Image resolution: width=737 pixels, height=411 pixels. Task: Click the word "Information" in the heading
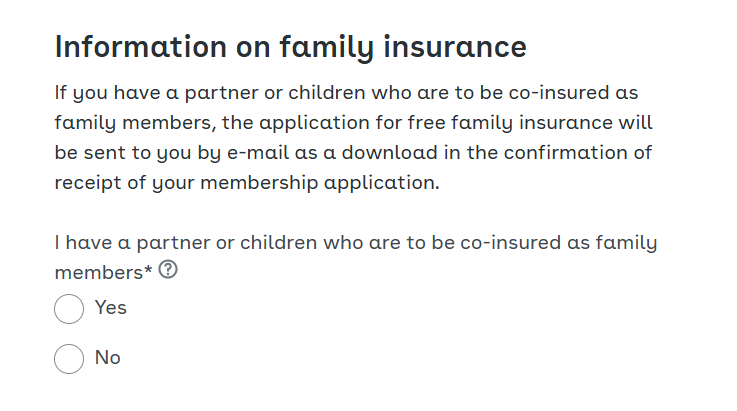tap(141, 46)
